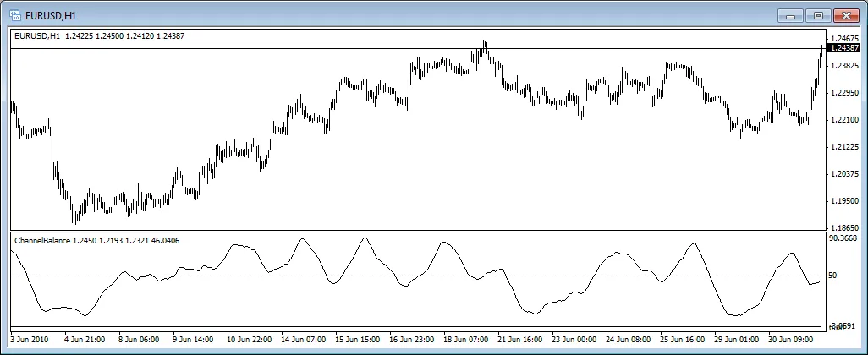Screen dimensions: 868x355
Task: Click time axis label 15 Jun 15:00
Action: (358, 339)
